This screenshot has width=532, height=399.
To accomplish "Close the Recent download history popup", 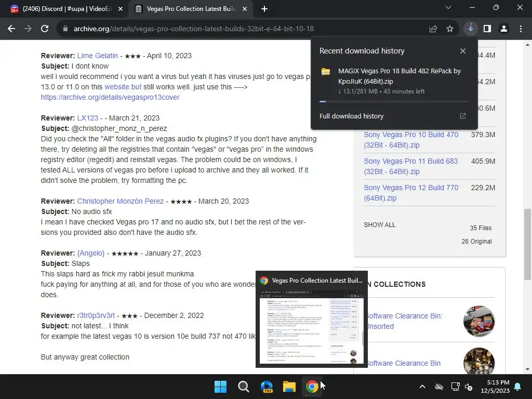I will (463, 51).
